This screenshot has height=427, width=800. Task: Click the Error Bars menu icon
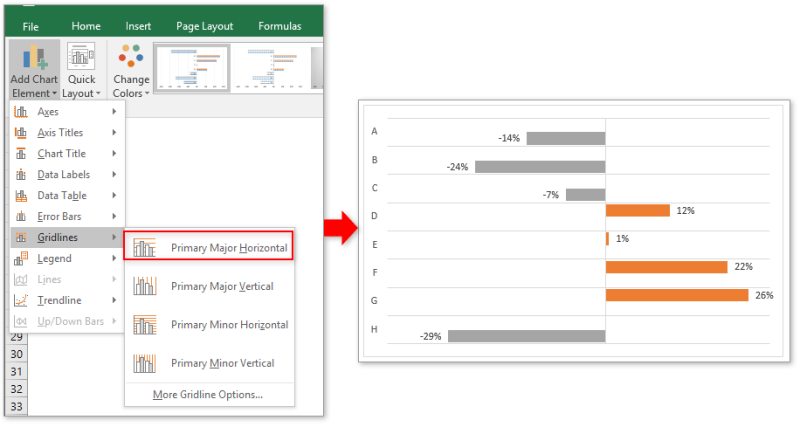point(21,216)
